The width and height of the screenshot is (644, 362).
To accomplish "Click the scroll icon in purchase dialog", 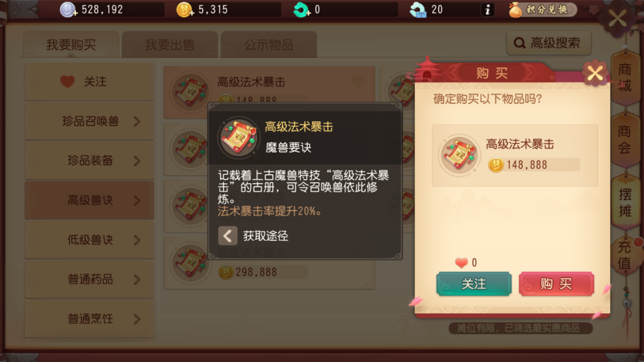I will coord(459,155).
